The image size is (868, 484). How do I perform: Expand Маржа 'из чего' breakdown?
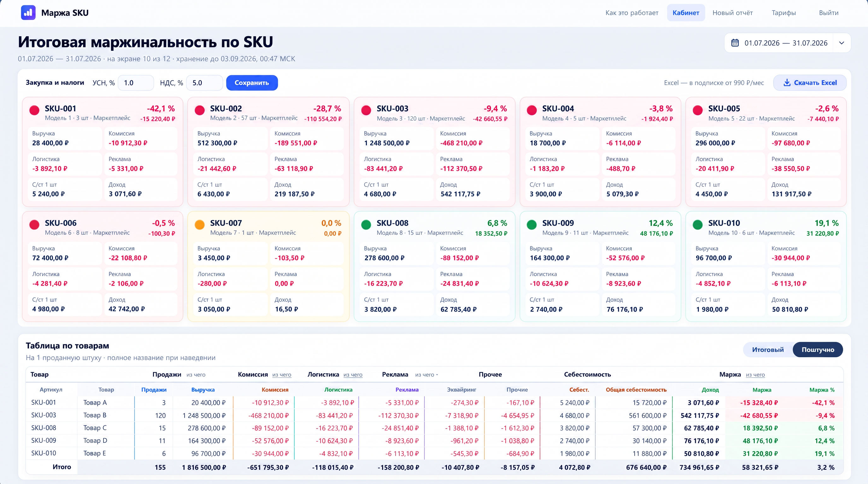tap(755, 375)
